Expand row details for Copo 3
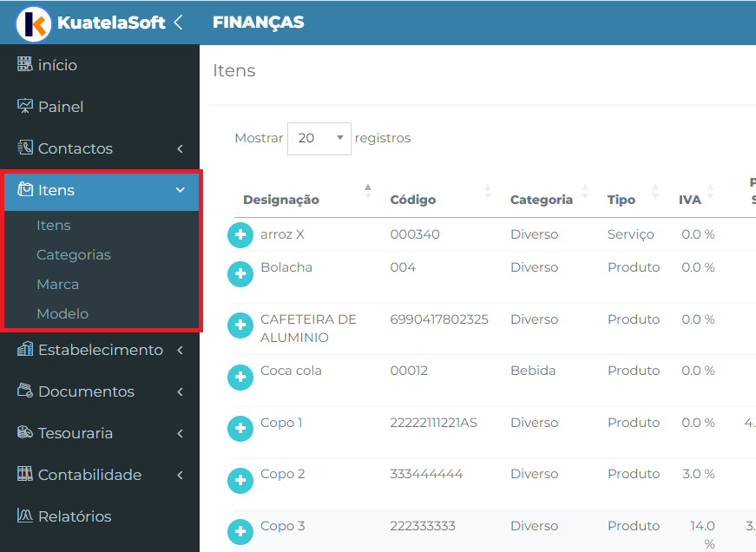The height and width of the screenshot is (552, 756). 240,532
